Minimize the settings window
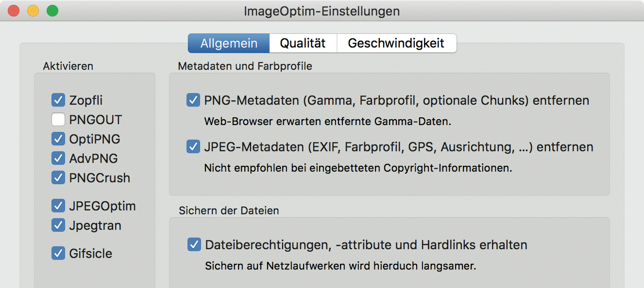Image resolution: width=644 pixels, height=288 pixels. tap(33, 11)
